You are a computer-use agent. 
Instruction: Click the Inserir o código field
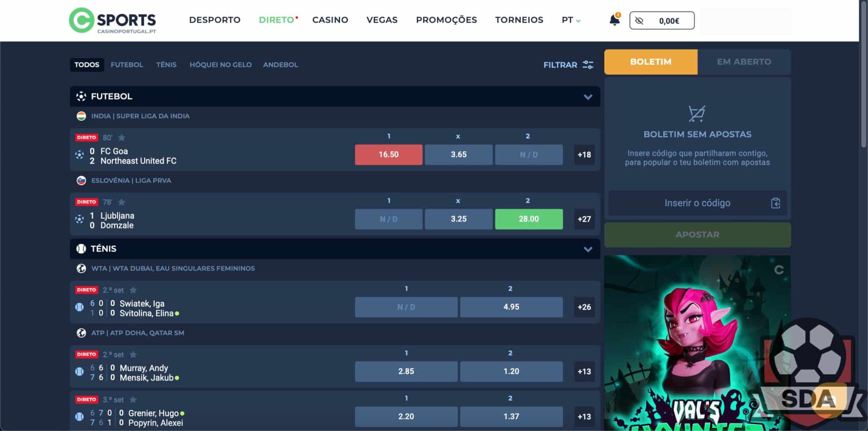[x=697, y=203]
